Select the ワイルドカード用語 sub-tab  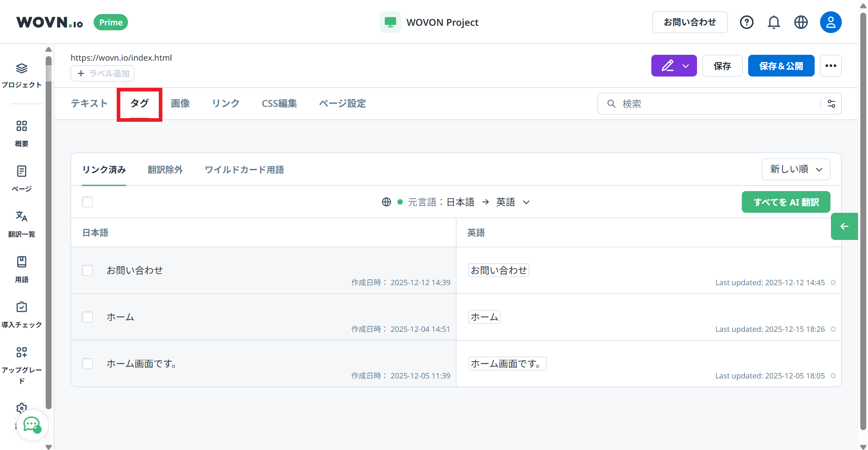click(x=244, y=170)
